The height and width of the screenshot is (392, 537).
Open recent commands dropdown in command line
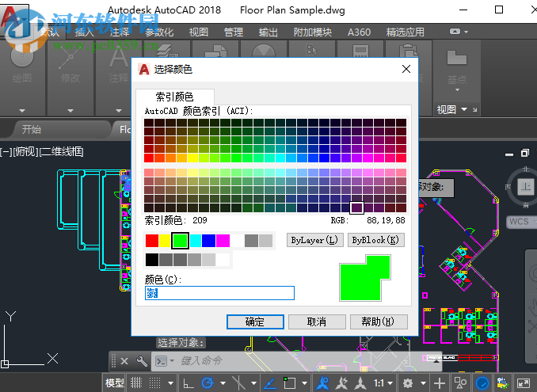point(172,360)
